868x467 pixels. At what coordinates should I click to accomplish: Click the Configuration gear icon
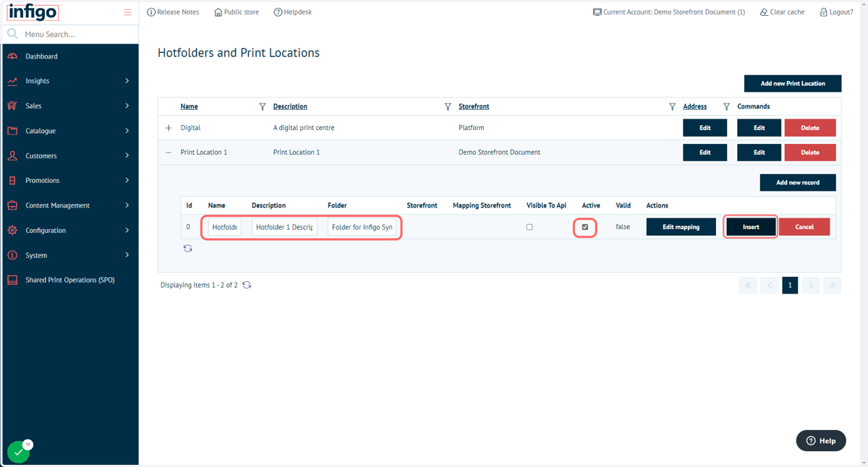pyautogui.click(x=12, y=231)
